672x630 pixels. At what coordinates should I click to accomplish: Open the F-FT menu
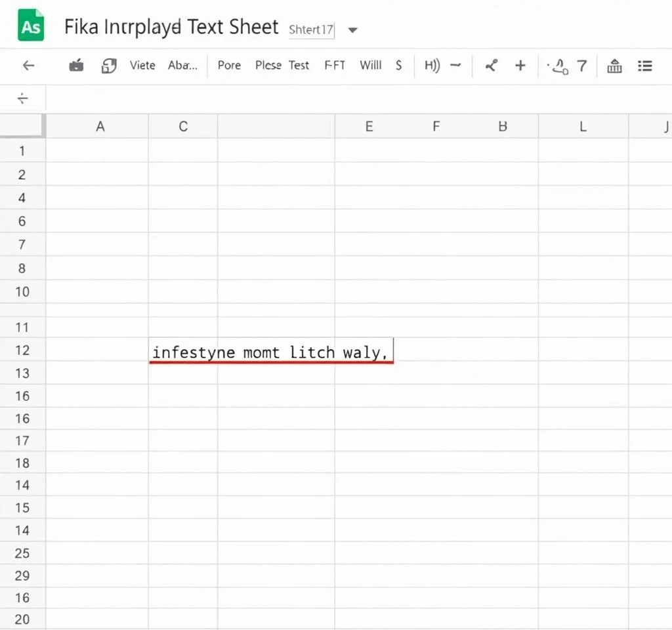(x=335, y=65)
